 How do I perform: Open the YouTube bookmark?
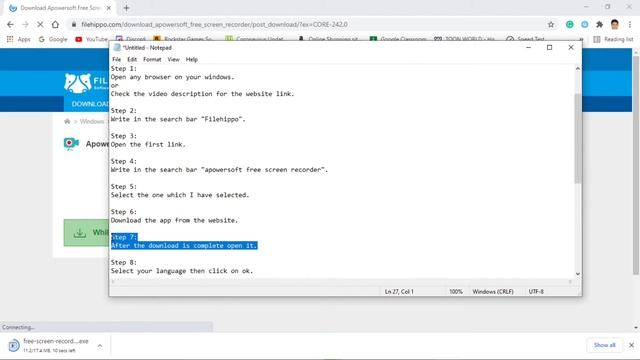91,39
